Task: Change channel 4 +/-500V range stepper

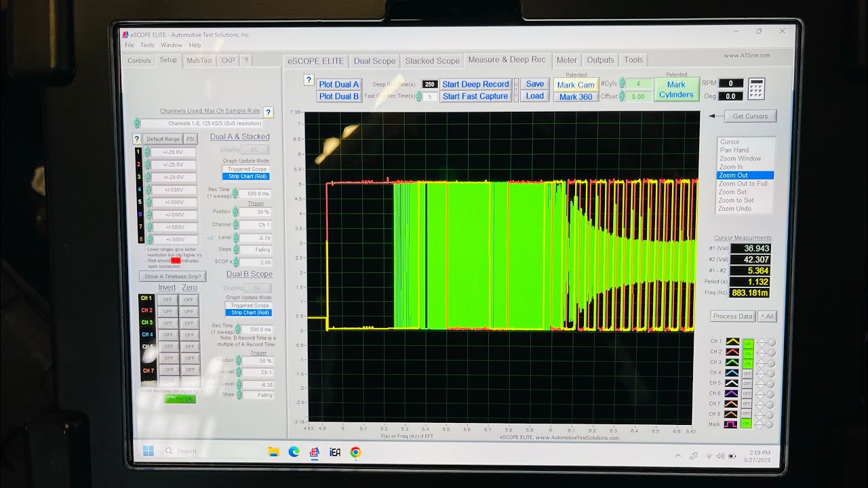Action: [149, 189]
